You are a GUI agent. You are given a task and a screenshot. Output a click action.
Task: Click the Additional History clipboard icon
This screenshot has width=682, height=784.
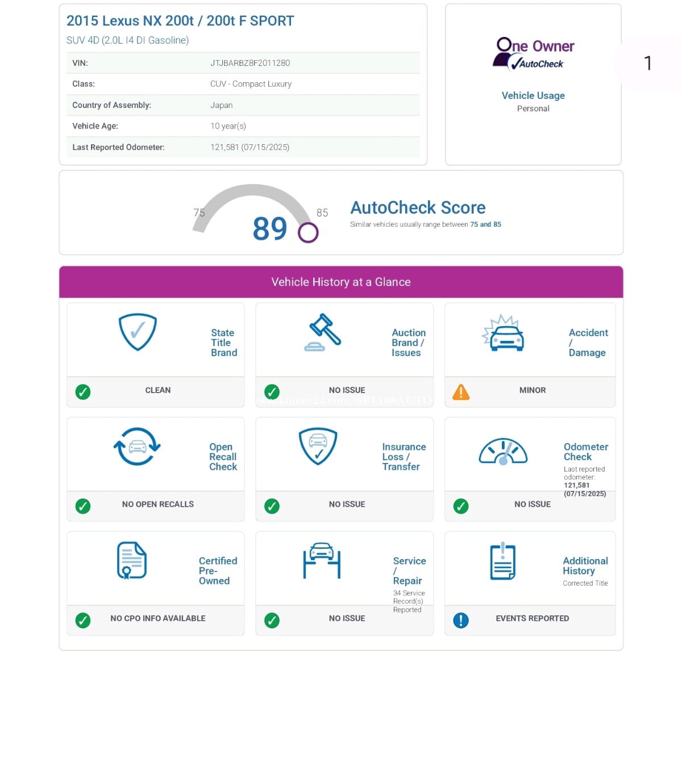pos(503,561)
